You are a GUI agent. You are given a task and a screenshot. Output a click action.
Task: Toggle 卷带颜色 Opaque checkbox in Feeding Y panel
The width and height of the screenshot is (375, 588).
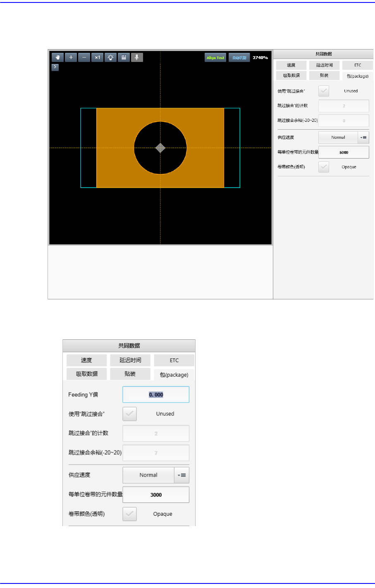coord(130,514)
